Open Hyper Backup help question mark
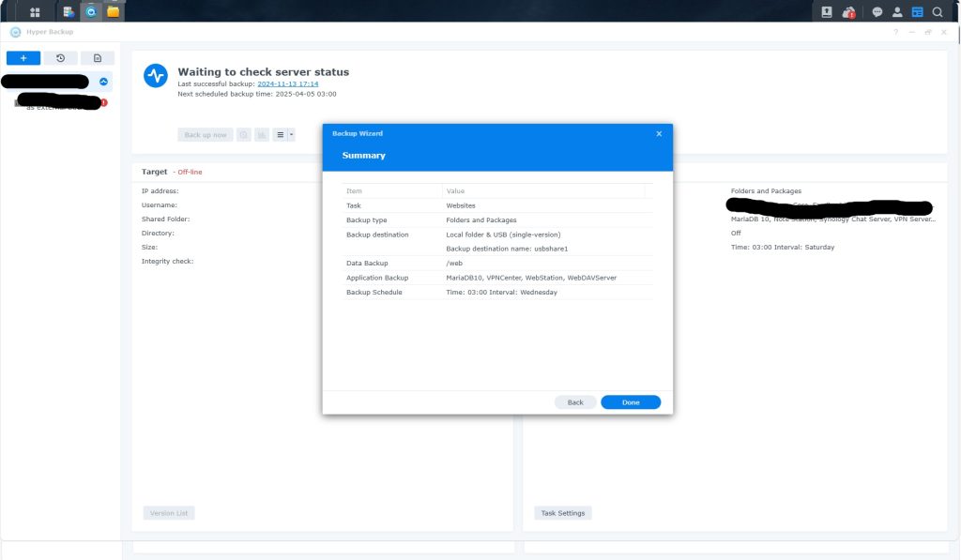 pos(895,32)
